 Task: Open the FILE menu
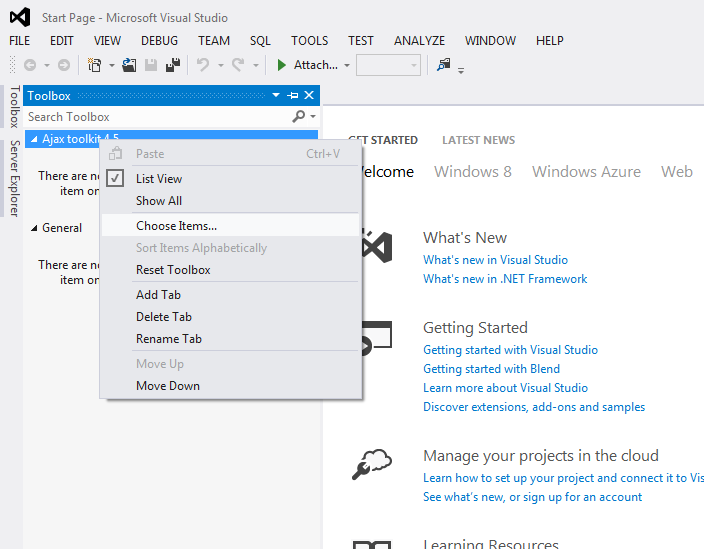tap(19, 41)
